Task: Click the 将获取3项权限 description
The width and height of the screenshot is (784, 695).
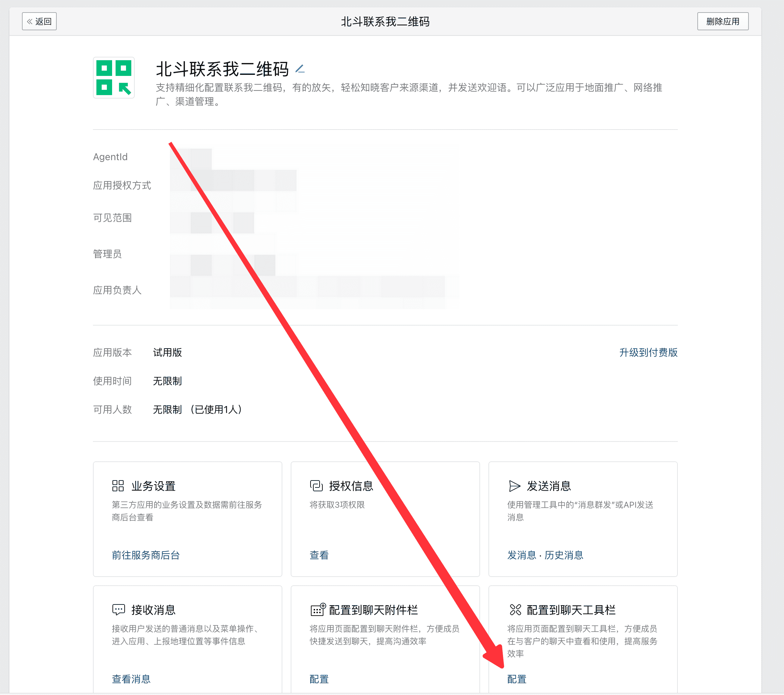Action: point(337,505)
